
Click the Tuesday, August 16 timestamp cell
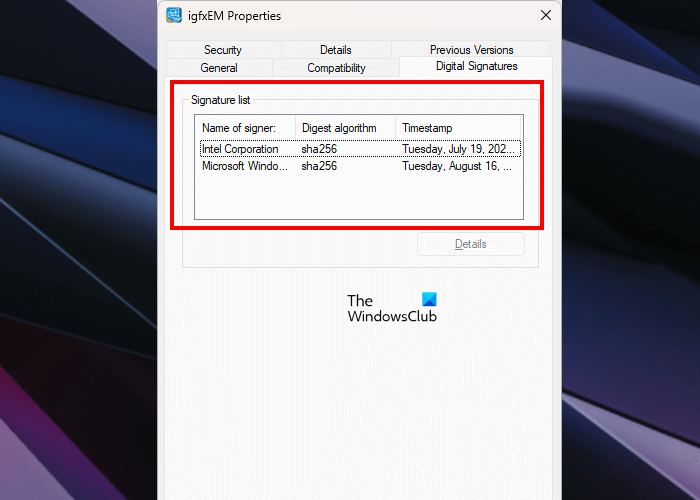point(457,166)
